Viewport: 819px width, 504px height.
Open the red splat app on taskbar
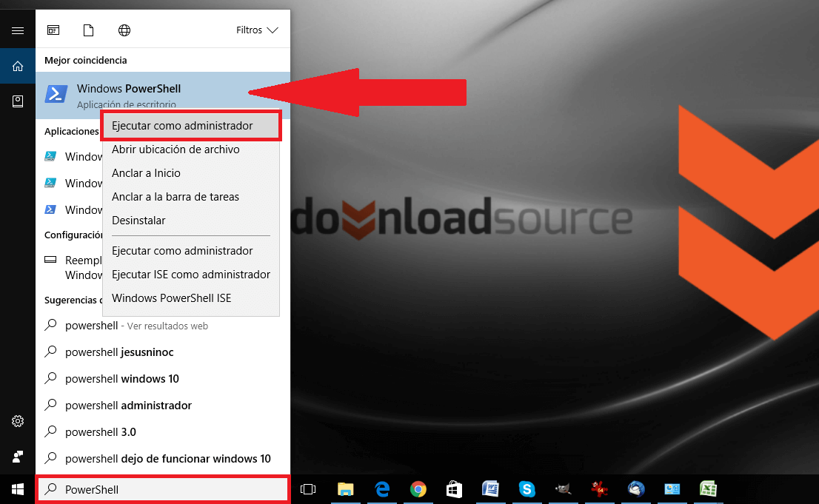pos(599,489)
